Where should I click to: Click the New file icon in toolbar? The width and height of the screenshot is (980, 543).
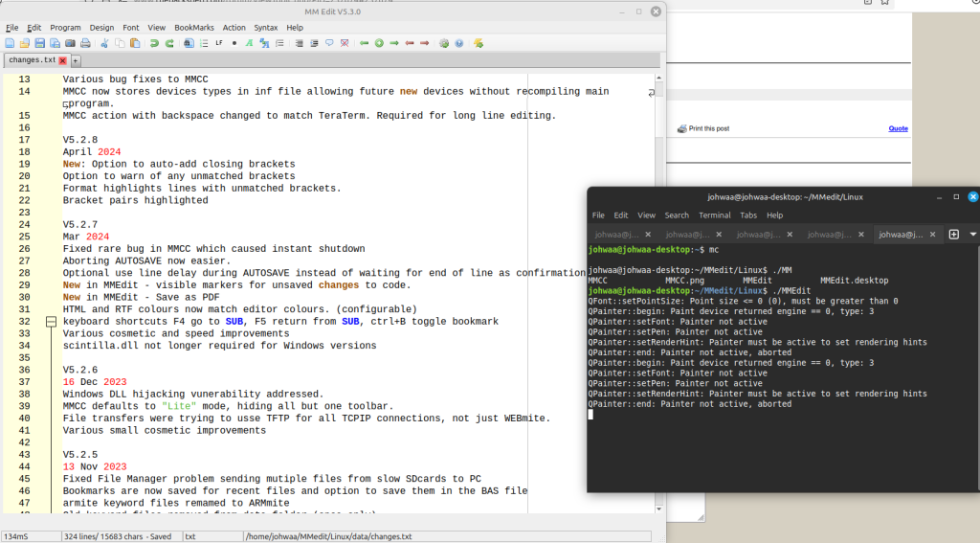(x=11, y=43)
